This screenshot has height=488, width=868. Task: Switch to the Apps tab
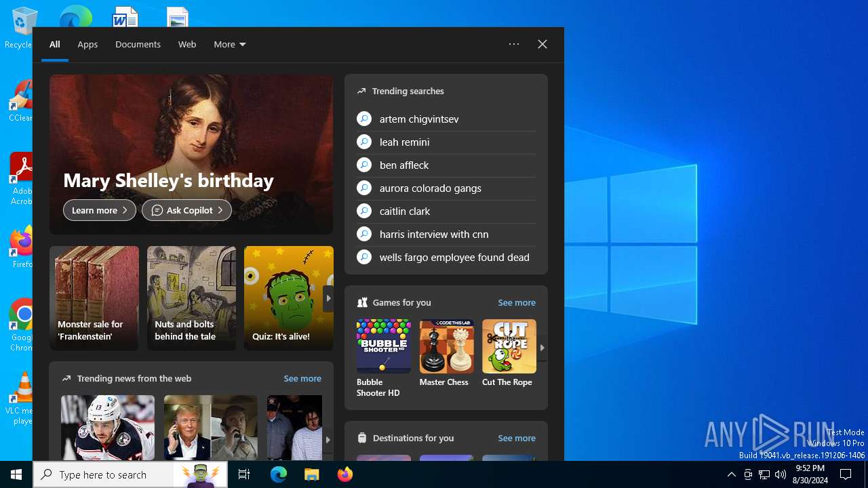click(87, 44)
